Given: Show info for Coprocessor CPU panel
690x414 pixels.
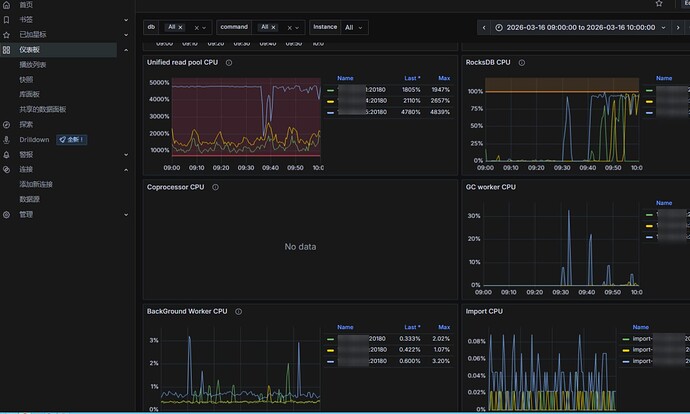Looking at the screenshot, I should (x=215, y=187).
